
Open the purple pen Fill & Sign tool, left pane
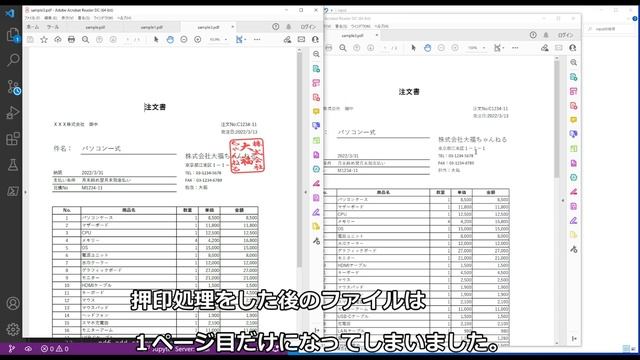316,212
